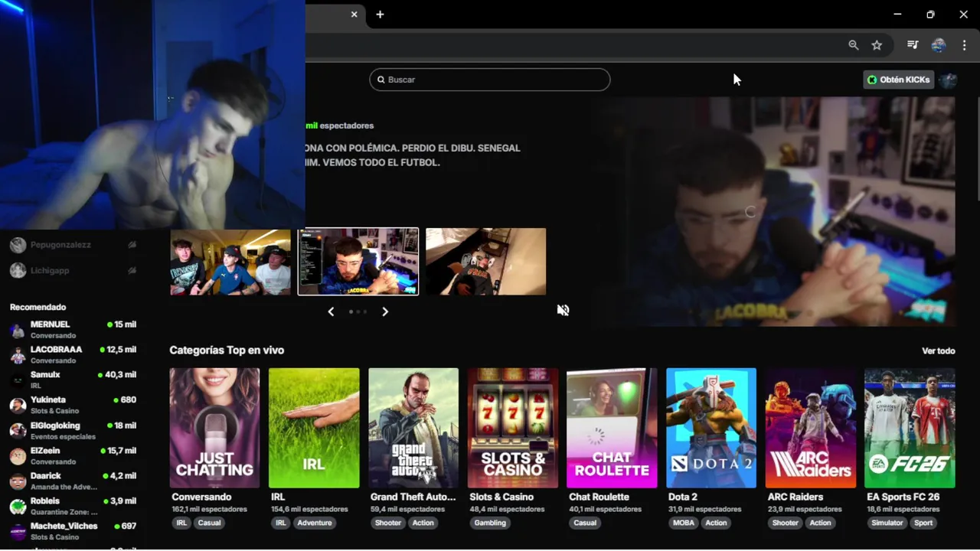
Task: Click Sport tag under EA Sports FC 26
Action: pos(923,523)
